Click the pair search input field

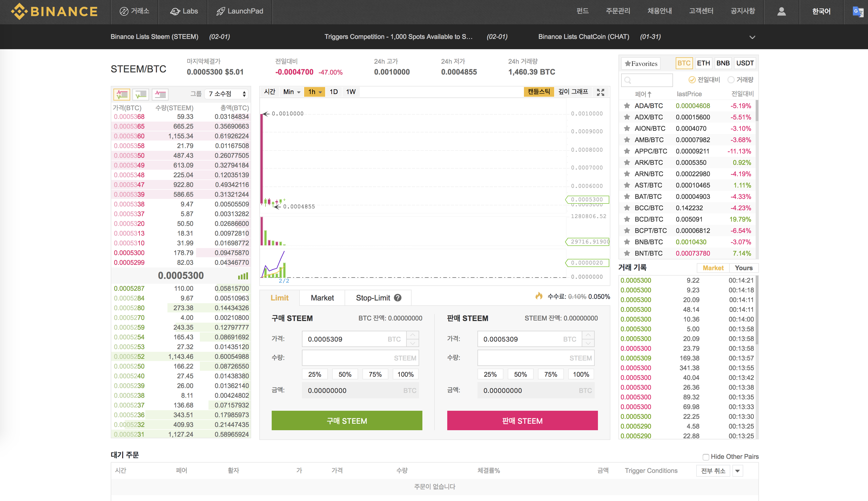[x=647, y=80]
